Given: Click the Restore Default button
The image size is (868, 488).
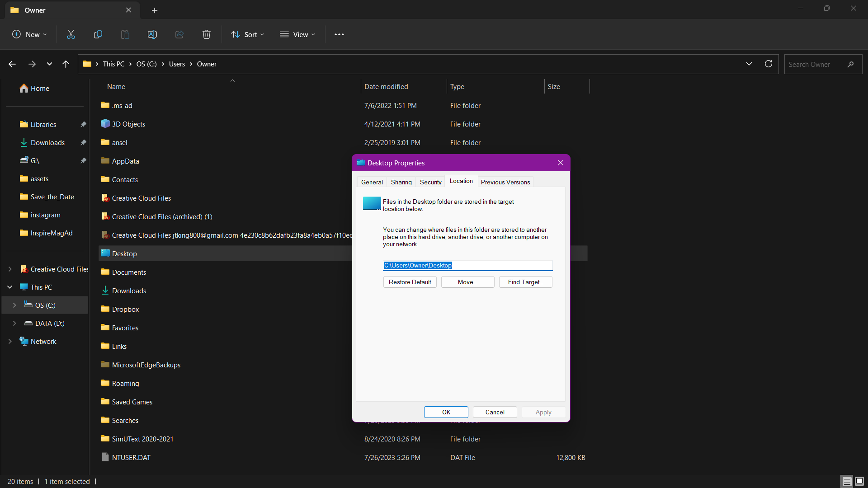Looking at the screenshot, I should 410,282.
